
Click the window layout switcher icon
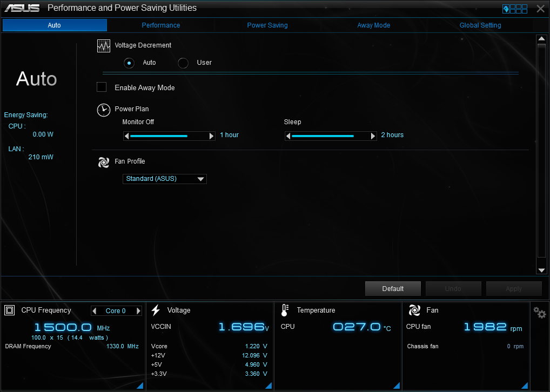515,9
